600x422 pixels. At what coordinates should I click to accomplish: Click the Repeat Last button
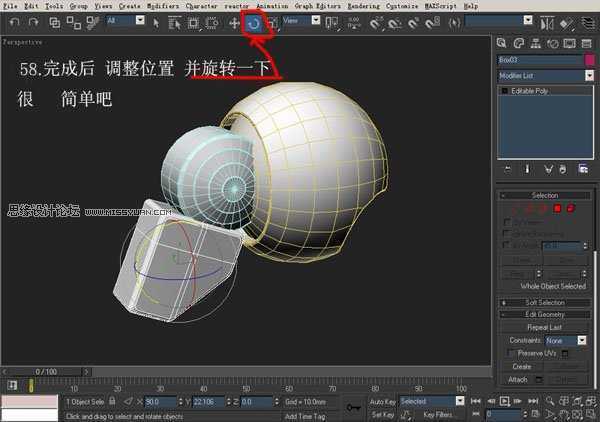[544, 327]
